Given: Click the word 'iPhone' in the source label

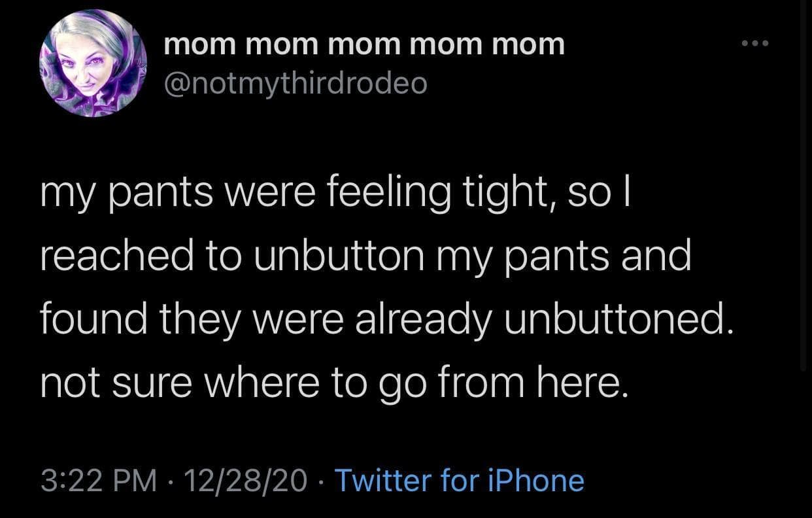Looking at the screenshot, I should 537,481.
